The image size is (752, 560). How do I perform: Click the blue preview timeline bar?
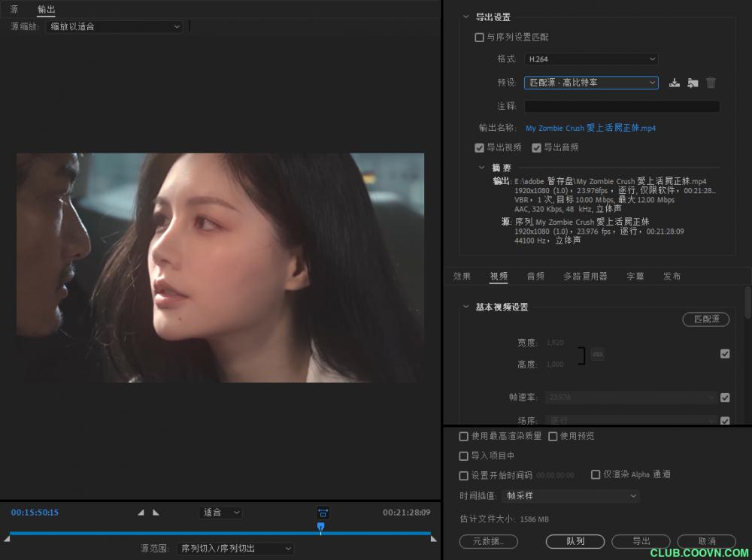(220, 533)
